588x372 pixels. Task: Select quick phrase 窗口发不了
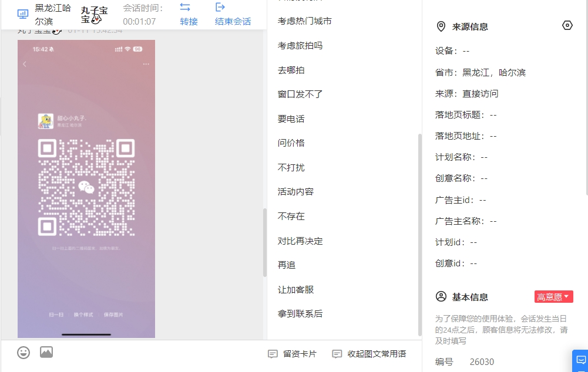coord(300,94)
